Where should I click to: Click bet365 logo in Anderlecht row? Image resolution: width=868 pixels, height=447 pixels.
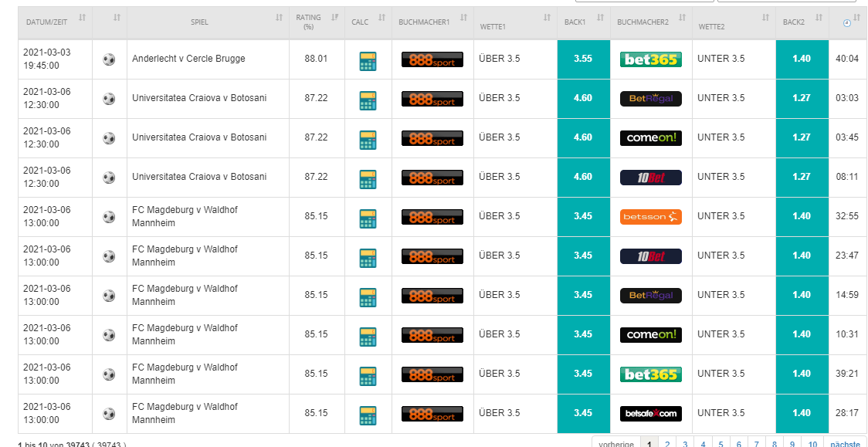click(x=650, y=59)
